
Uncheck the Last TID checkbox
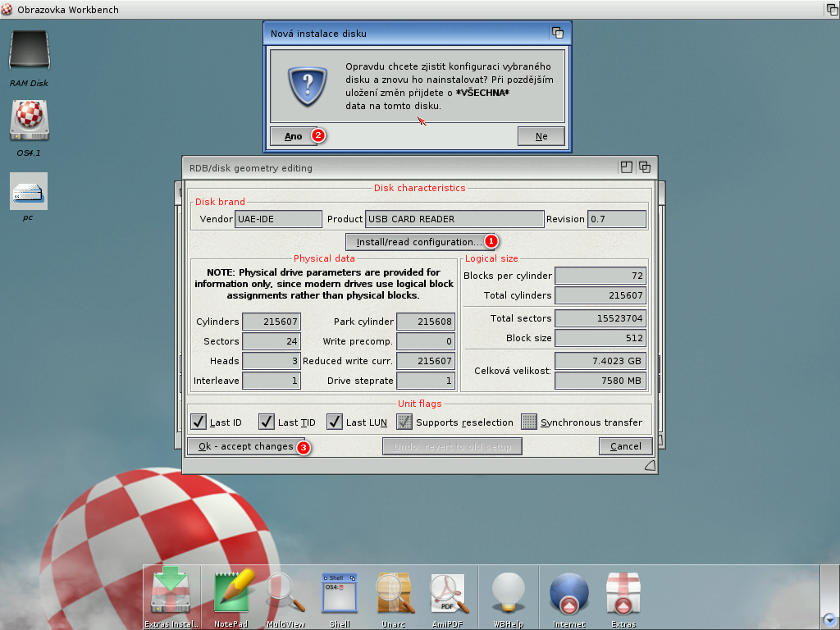click(267, 422)
